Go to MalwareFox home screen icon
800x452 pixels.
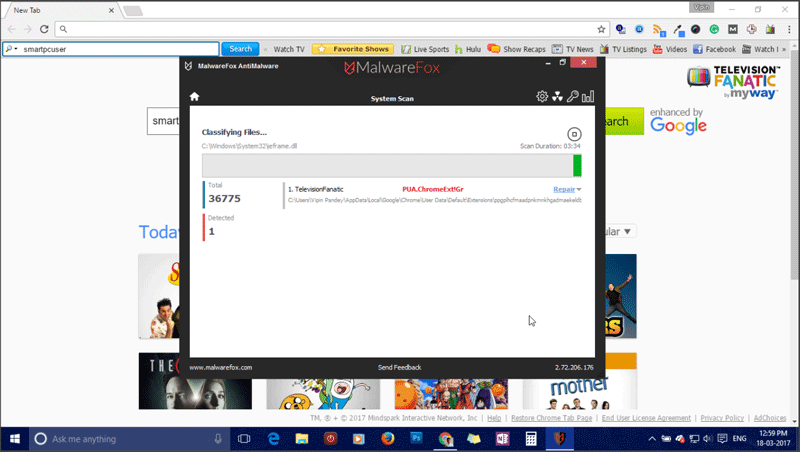click(x=194, y=96)
